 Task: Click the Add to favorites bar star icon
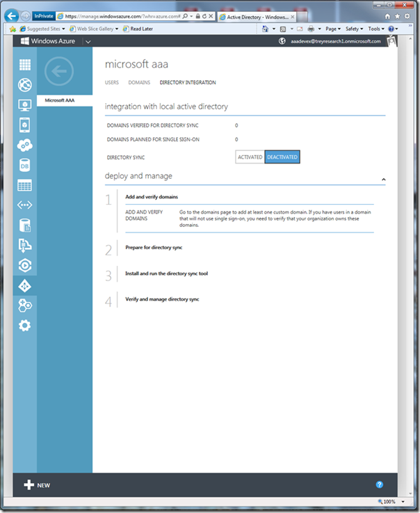[13, 29]
